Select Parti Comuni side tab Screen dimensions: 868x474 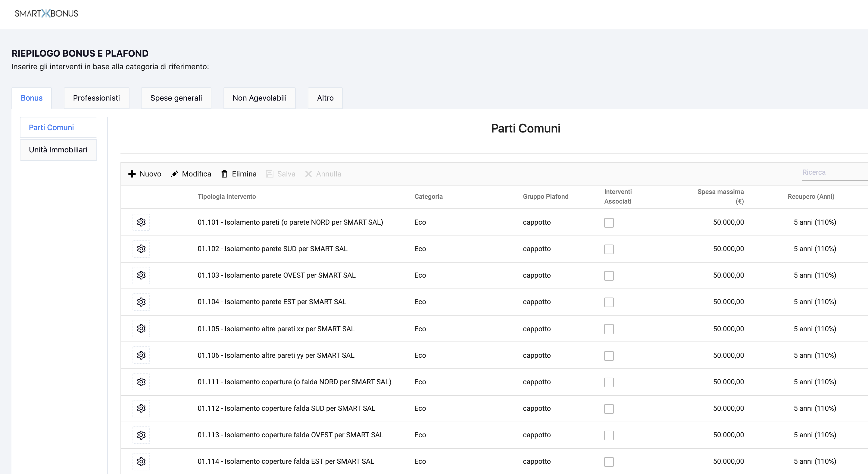coord(58,127)
